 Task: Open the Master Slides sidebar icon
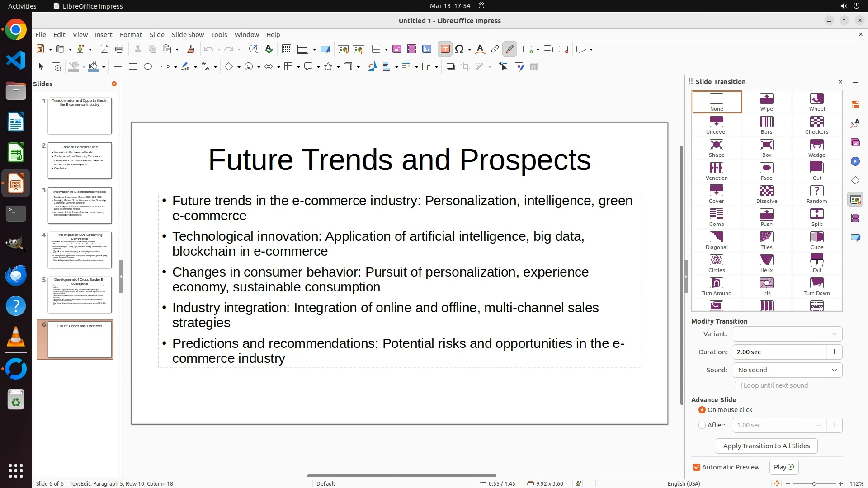tap(855, 237)
